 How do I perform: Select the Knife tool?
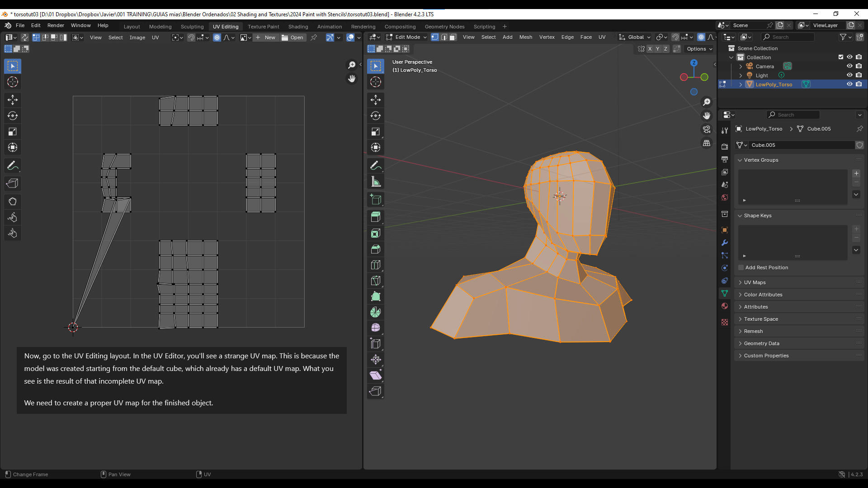click(376, 281)
